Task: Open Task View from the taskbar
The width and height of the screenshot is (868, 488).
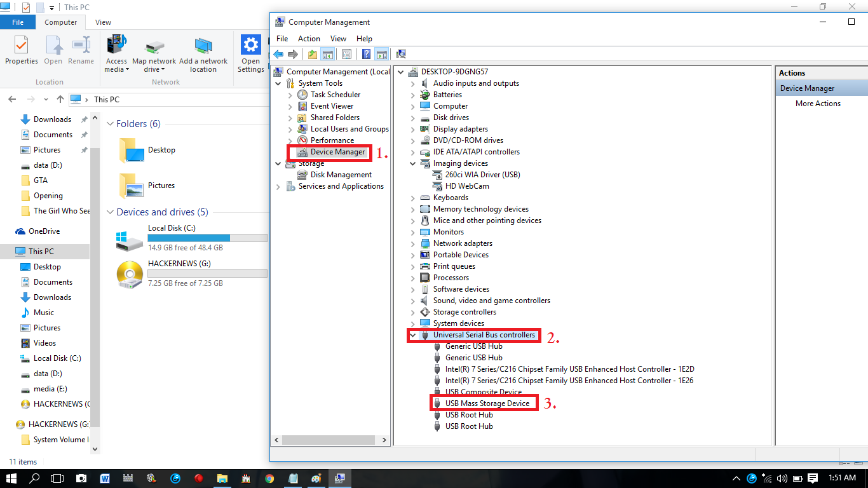Action: tap(58, 478)
